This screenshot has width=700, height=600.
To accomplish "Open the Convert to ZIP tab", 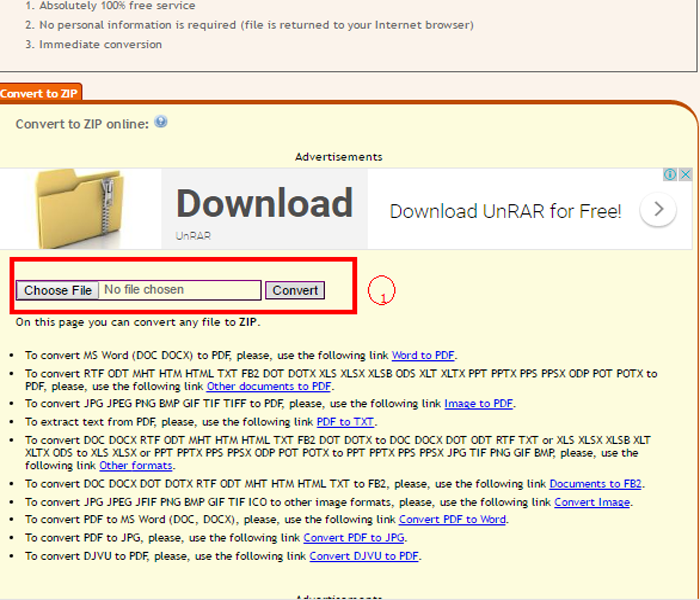I will point(40,93).
